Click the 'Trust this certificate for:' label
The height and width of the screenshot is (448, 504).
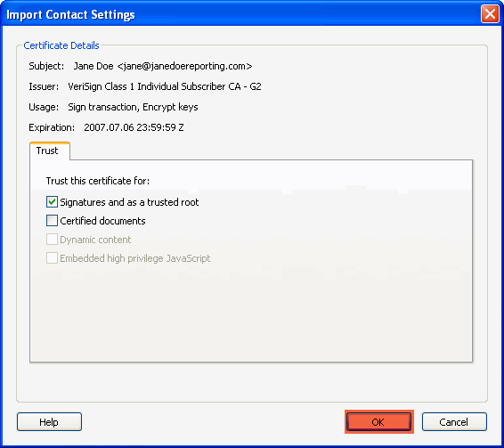coord(98,181)
